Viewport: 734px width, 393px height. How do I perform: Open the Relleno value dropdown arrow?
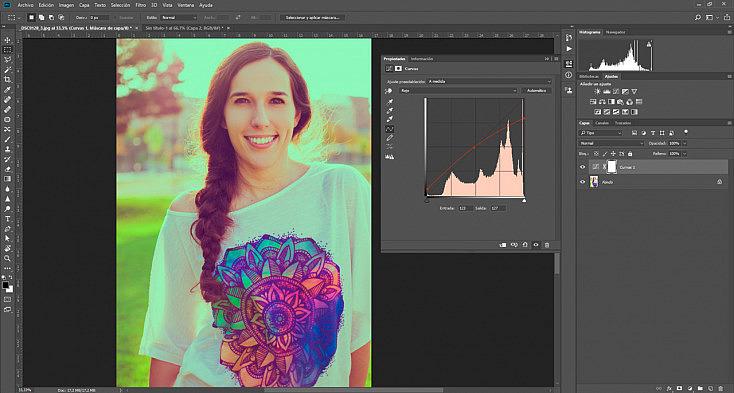[684, 153]
